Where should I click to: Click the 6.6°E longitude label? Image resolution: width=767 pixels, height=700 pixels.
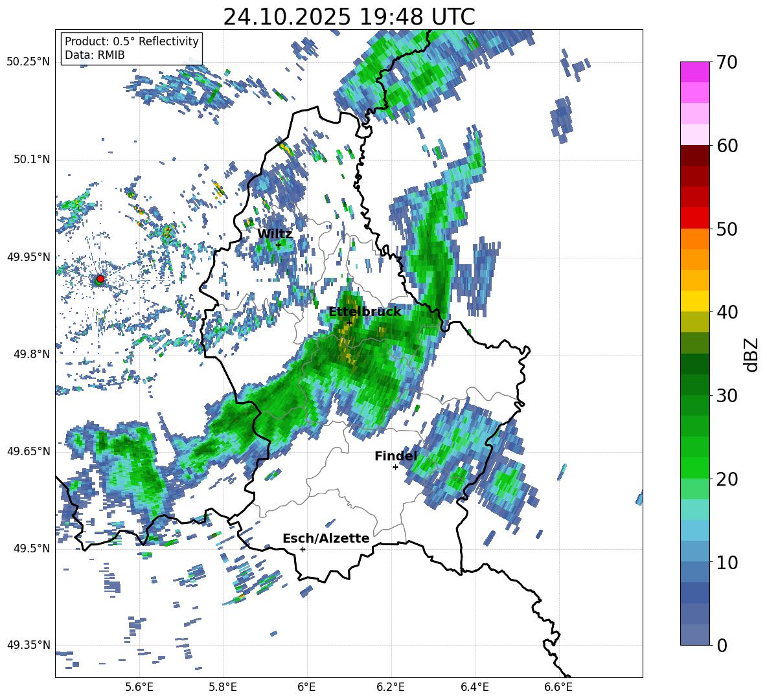click(x=558, y=687)
